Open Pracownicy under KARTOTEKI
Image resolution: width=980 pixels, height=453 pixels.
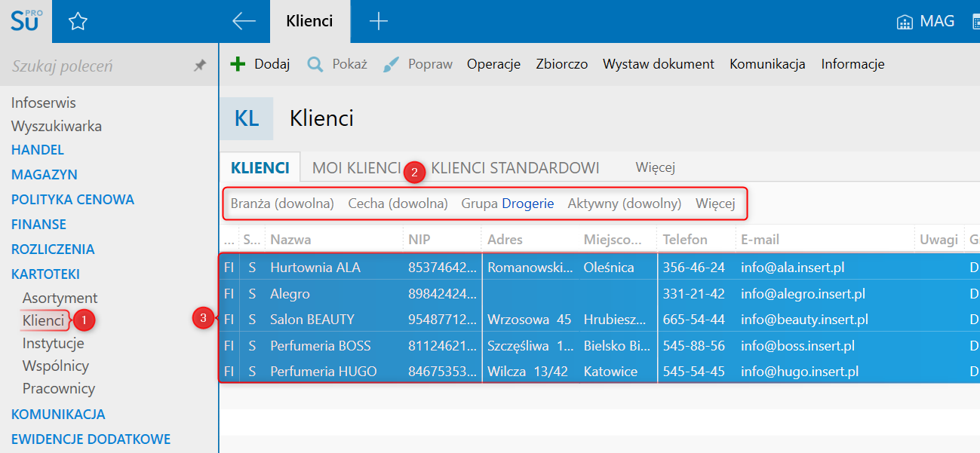point(59,388)
